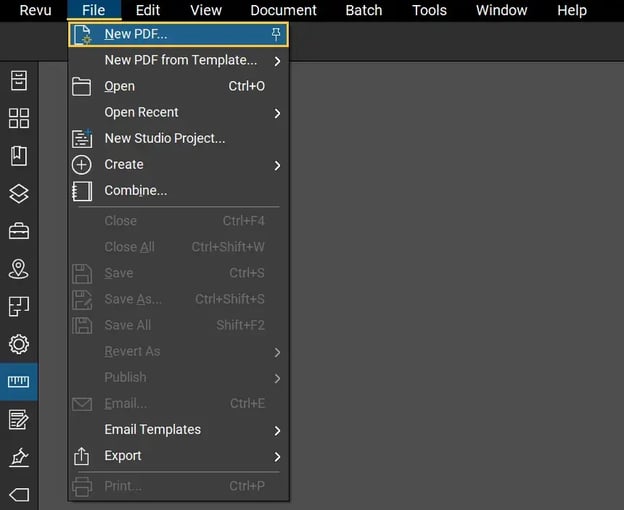Close the open File menu tab

pos(94,10)
